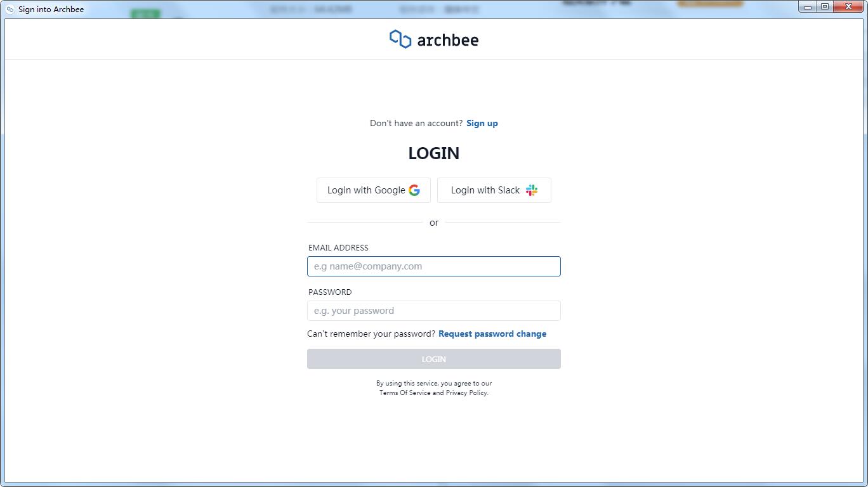Click the PASSWORD label
The image size is (868, 487).
click(330, 292)
